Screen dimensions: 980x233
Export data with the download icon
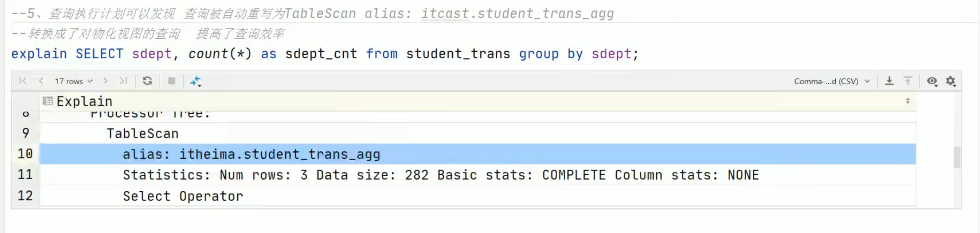889,81
